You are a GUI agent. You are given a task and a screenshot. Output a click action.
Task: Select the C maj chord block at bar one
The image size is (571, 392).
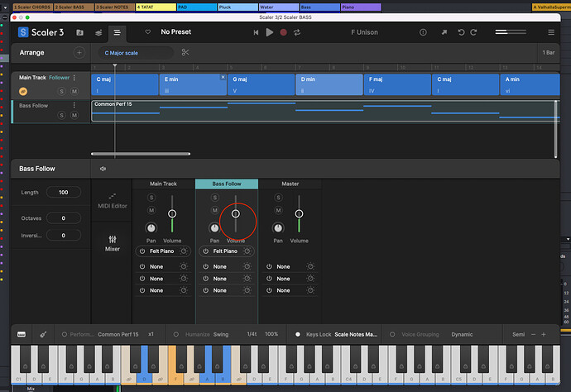point(125,84)
